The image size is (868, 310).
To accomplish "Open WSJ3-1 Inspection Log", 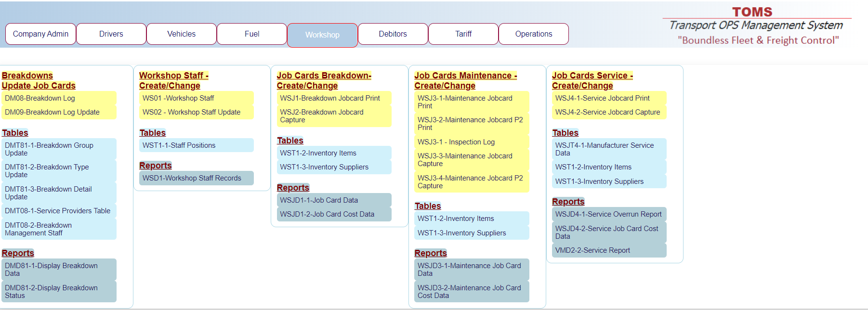I will point(456,142).
